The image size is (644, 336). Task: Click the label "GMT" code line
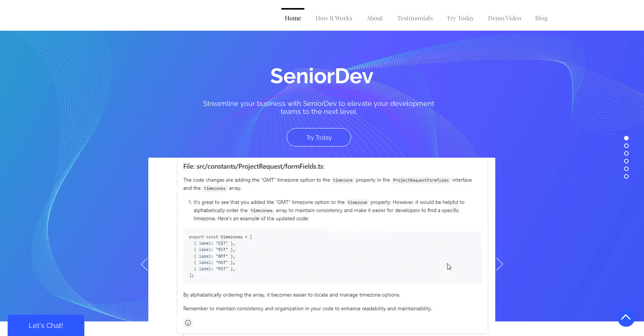214,256
